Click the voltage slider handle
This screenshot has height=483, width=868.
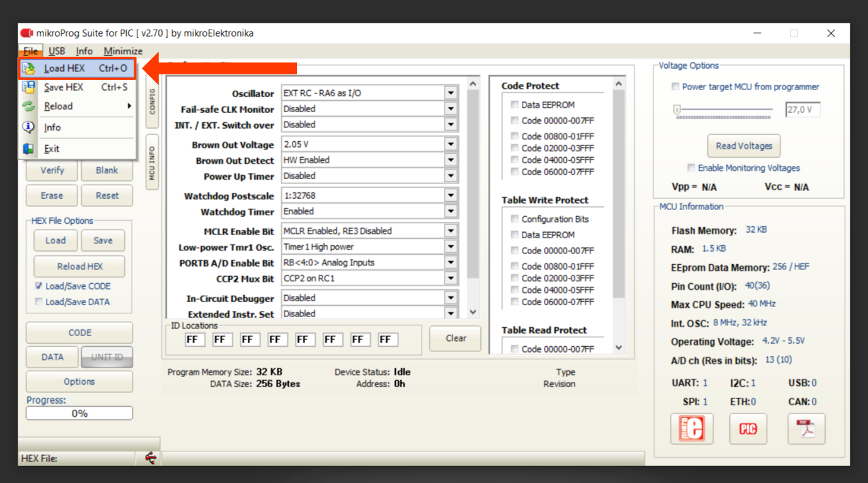(677, 109)
